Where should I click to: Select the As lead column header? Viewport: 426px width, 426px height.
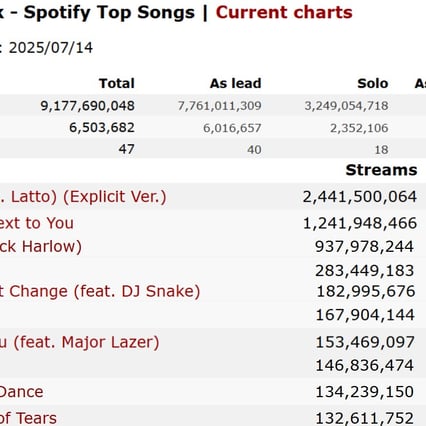(236, 83)
